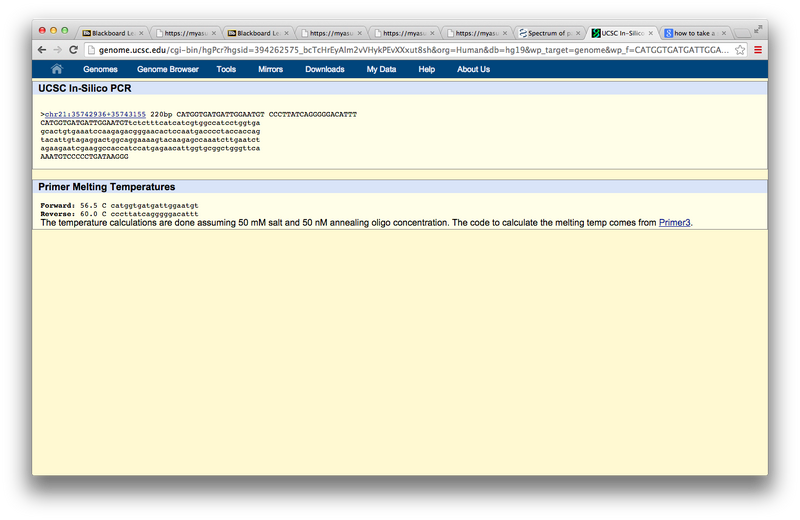Select My Data in the navigation bar
Image resolution: width=800 pixels, height=520 pixels.
pyautogui.click(x=381, y=69)
